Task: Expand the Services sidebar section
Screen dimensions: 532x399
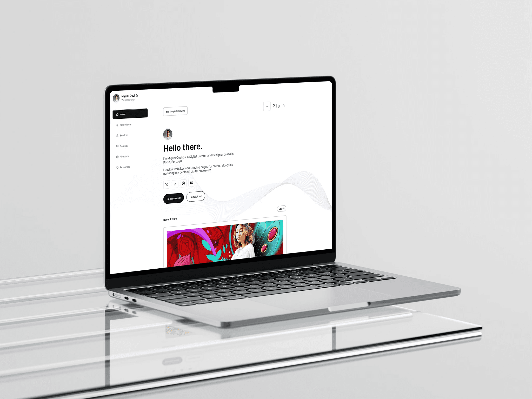Action: coord(124,135)
